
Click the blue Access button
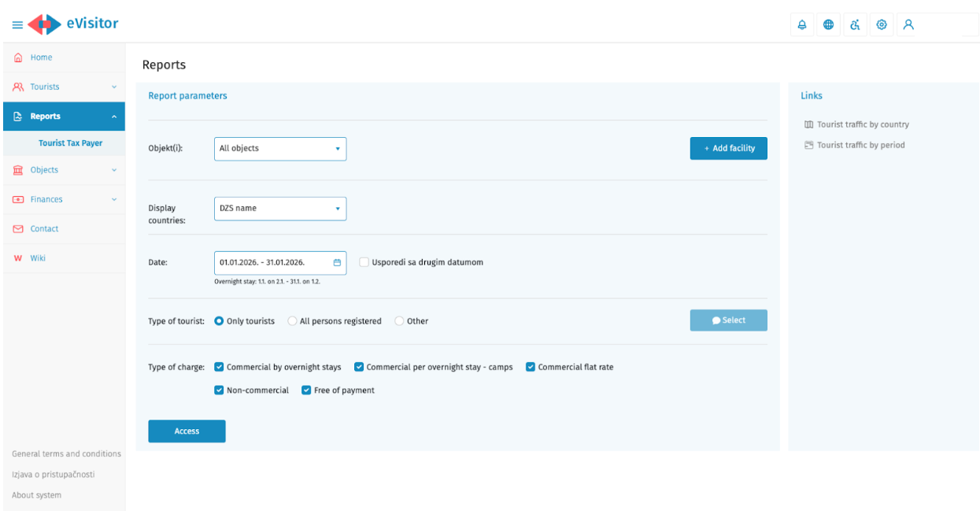pos(187,431)
